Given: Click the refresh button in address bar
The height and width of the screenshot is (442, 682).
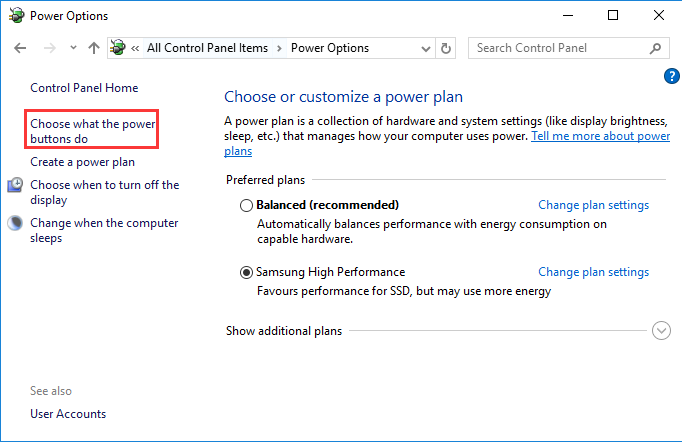Looking at the screenshot, I should (446, 48).
